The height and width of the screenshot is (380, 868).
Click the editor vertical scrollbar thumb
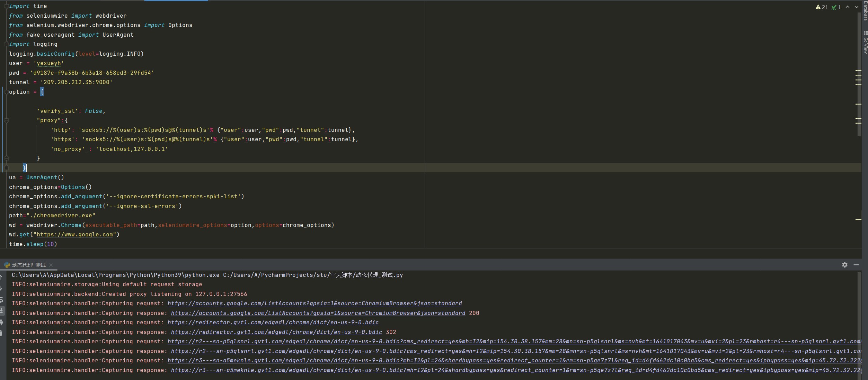(x=859, y=74)
